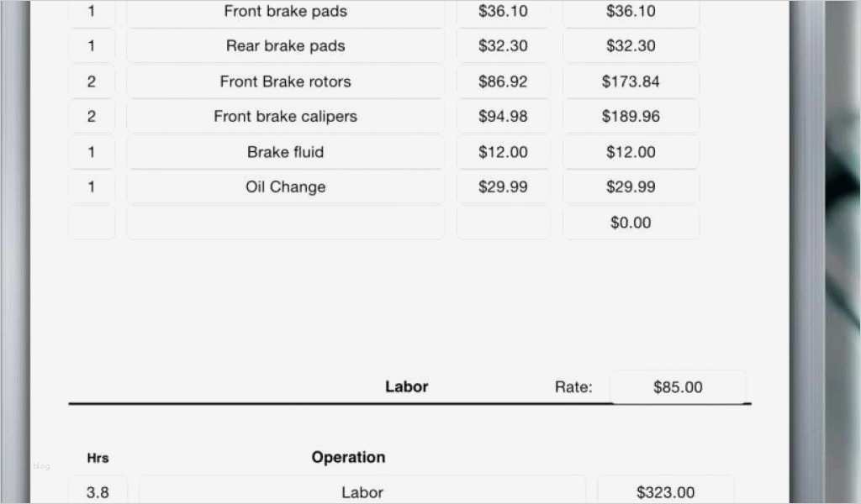
Task: Click the Front brake pads description field
Action: pos(285,12)
